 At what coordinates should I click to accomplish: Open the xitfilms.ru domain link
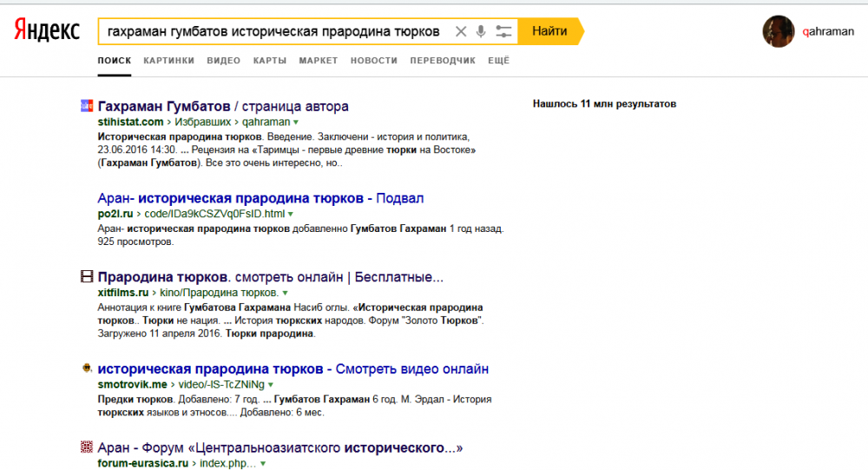tap(123, 293)
